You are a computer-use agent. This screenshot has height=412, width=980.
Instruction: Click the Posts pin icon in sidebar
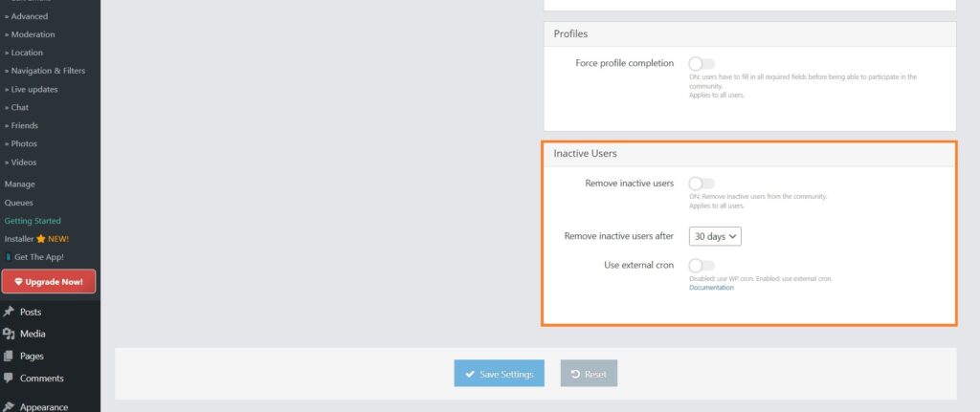tap(9, 312)
